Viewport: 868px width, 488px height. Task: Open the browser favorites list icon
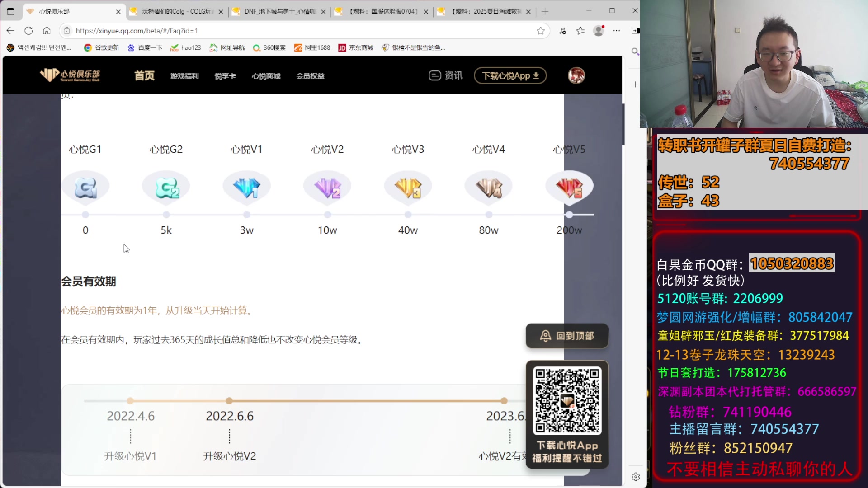tap(580, 31)
